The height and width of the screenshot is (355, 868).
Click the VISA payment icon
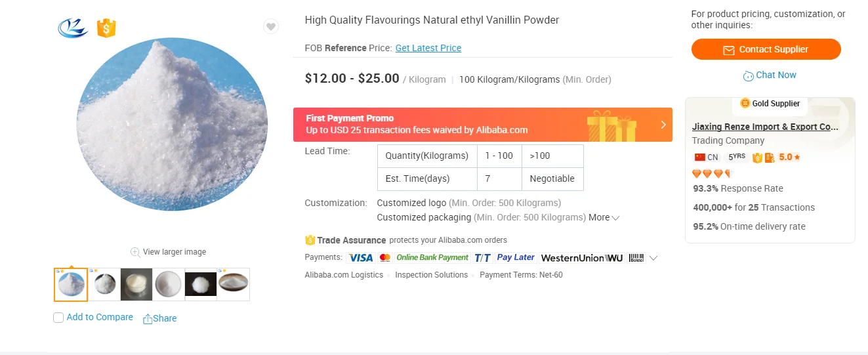[x=360, y=258]
